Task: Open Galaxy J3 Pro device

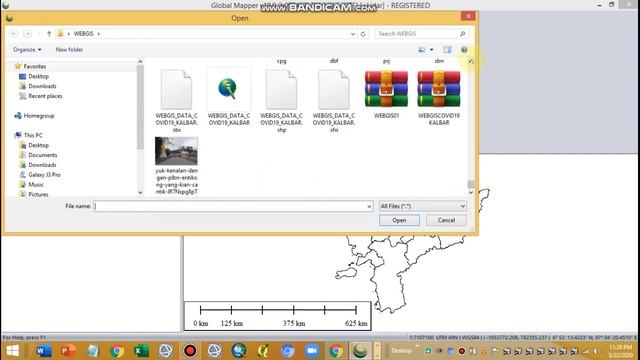Action: pyautogui.click(x=44, y=175)
